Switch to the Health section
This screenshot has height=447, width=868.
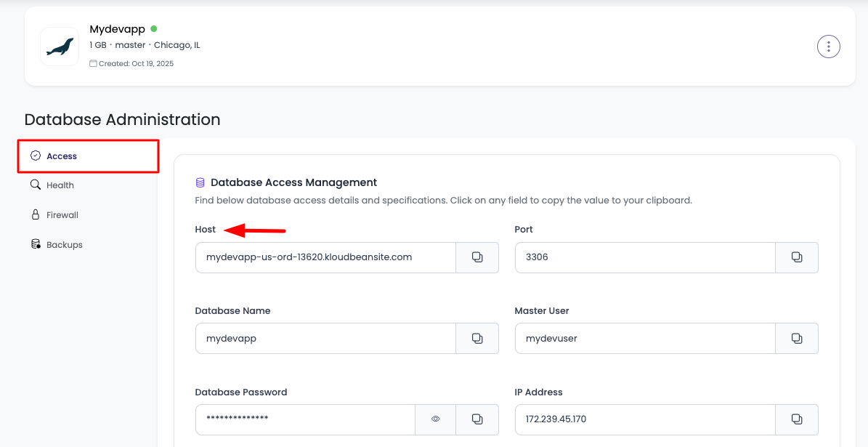click(x=62, y=185)
